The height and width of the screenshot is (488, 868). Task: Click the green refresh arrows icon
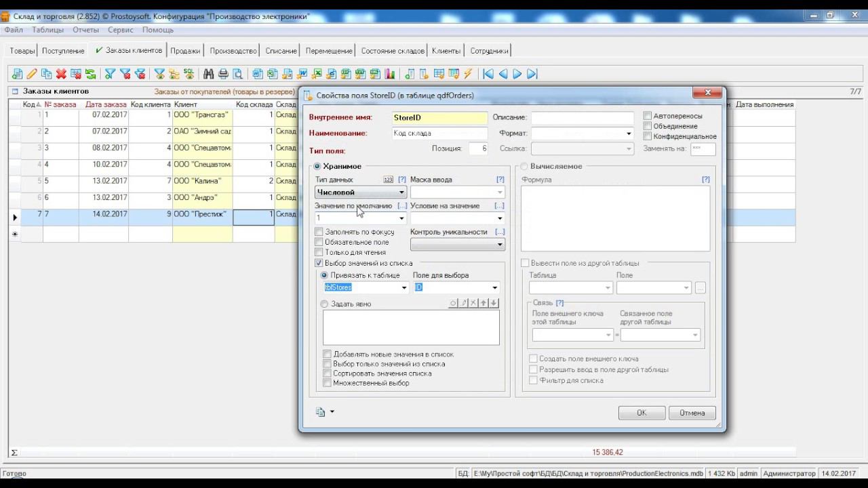(90, 74)
